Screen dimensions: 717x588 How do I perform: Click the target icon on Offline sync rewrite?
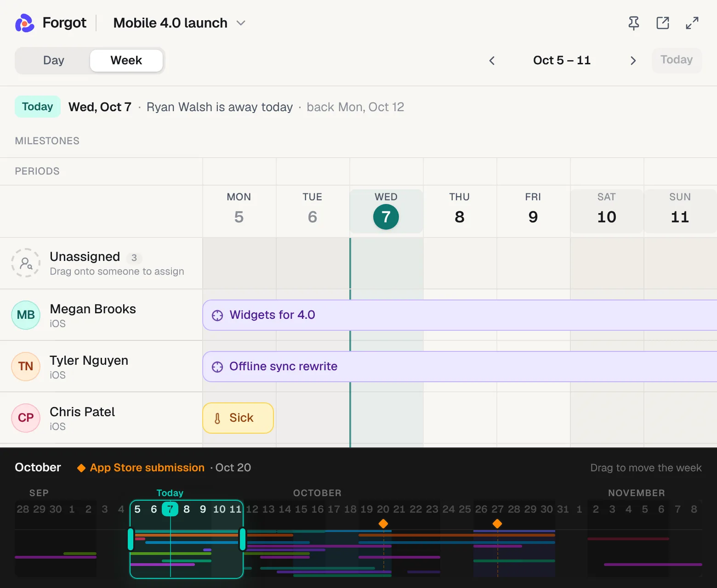point(217,367)
